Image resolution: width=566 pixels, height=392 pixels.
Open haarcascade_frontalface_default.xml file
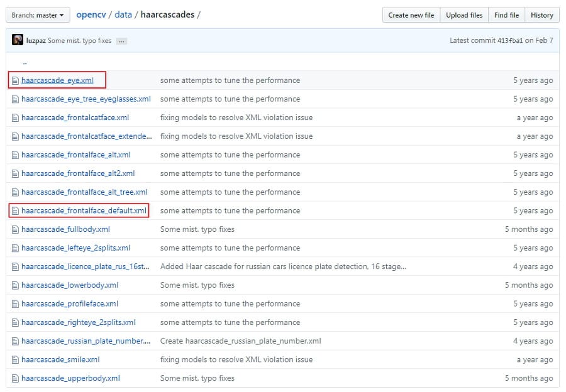tap(84, 211)
